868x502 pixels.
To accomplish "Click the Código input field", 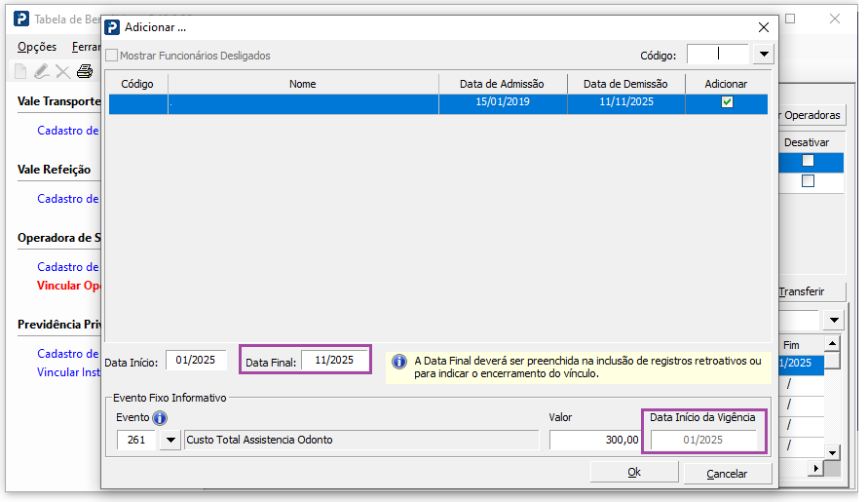I will pos(718,55).
